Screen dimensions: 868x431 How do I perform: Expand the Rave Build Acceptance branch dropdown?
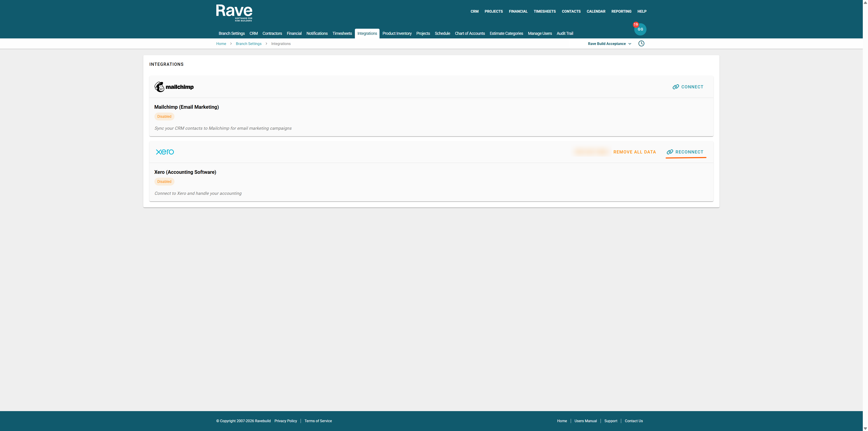point(609,44)
